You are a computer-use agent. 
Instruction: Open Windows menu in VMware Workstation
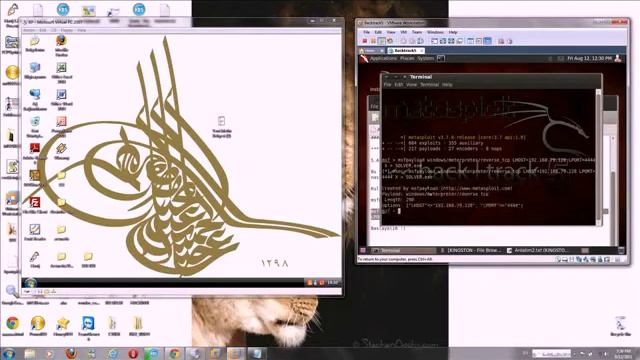click(x=435, y=32)
